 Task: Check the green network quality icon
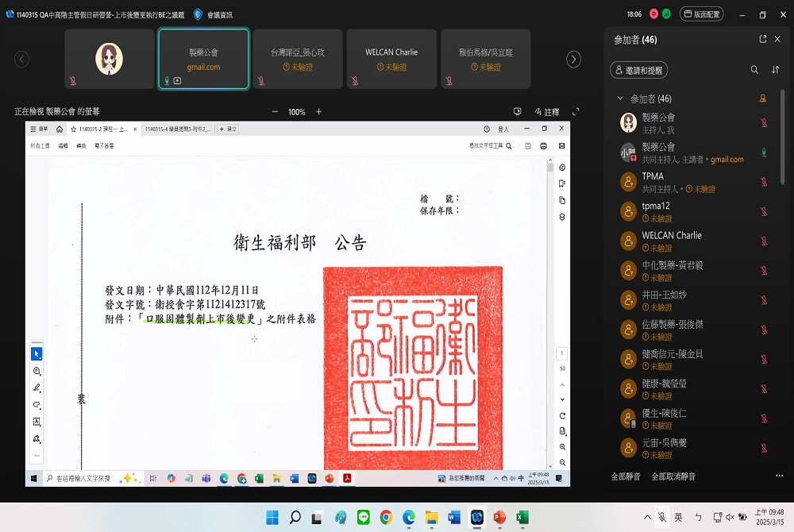click(666, 14)
